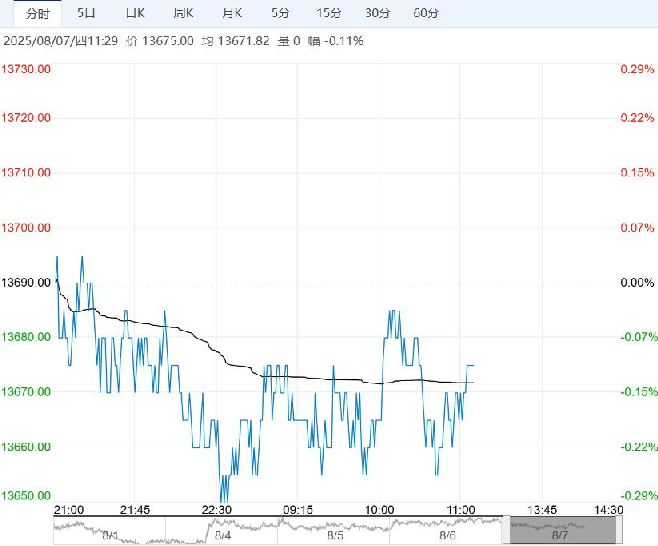Click the 10:00 time axis label
The image size is (658, 546).
(379, 510)
